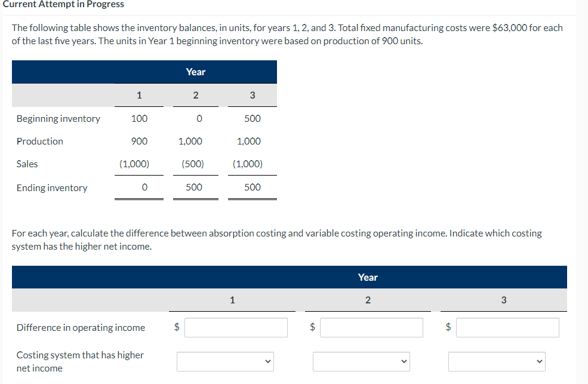588x384 pixels.
Task: Select Year 2 production value 1,000
Action: 190,142
